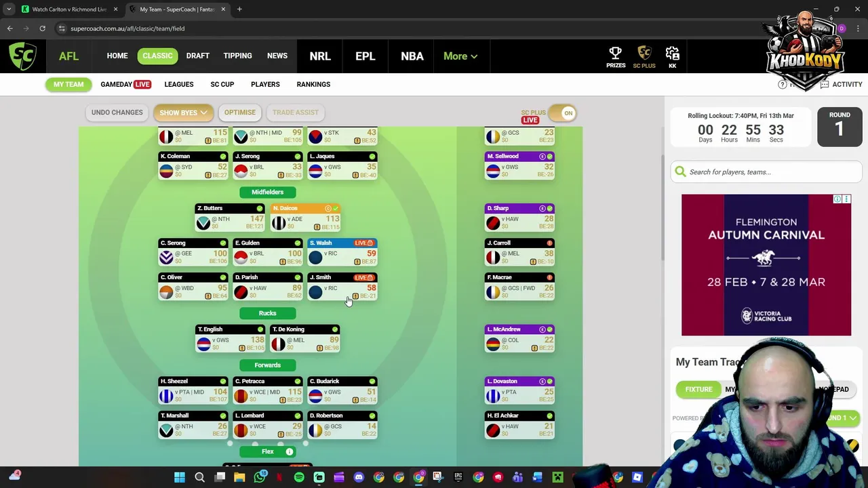Click the Trade Assist button
Image resolution: width=868 pixels, height=488 pixels.
(296, 113)
